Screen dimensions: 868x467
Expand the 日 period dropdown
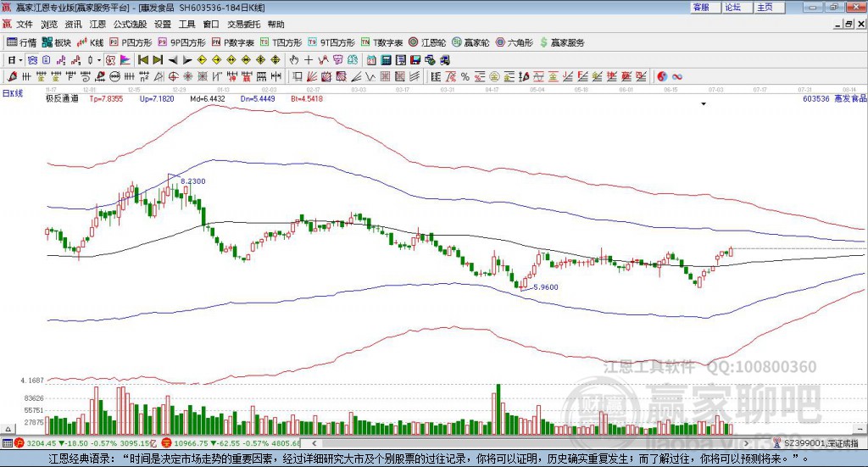click(x=20, y=60)
